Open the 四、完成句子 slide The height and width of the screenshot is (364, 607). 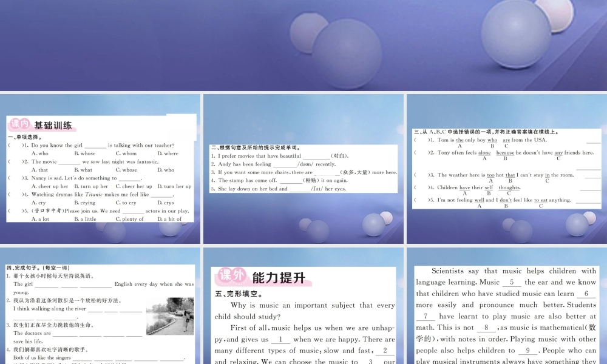tap(100, 306)
